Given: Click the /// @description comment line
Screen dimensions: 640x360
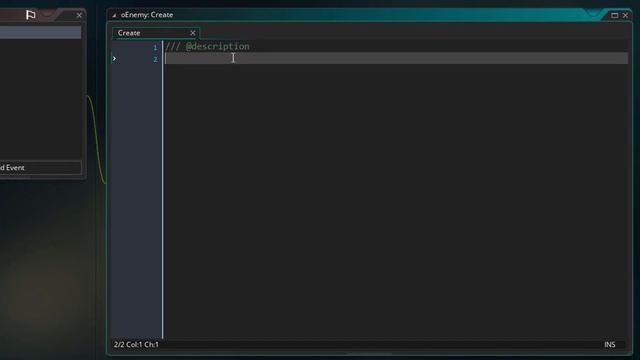Looking at the screenshot, I should (x=207, y=47).
